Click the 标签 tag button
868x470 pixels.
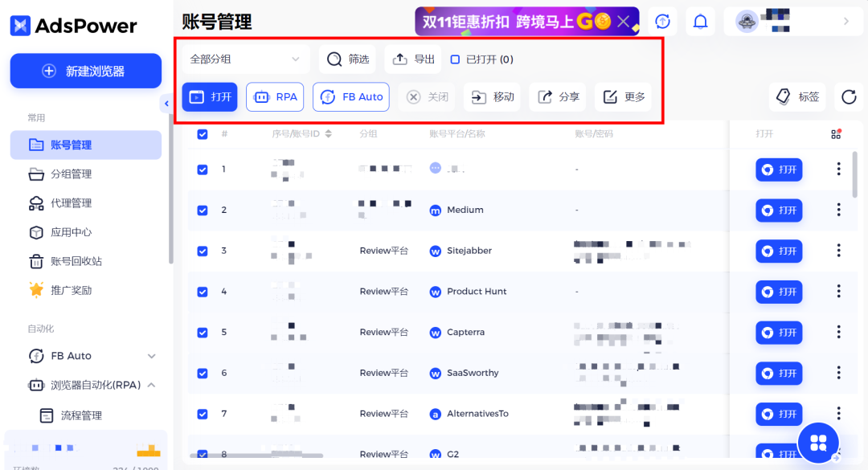(797, 97)
